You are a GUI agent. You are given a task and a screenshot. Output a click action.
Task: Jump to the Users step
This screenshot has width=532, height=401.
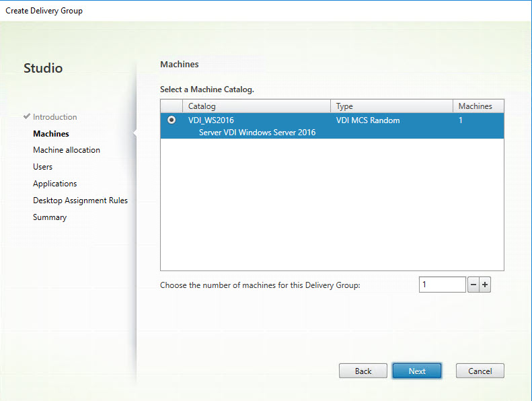(42, 167)
